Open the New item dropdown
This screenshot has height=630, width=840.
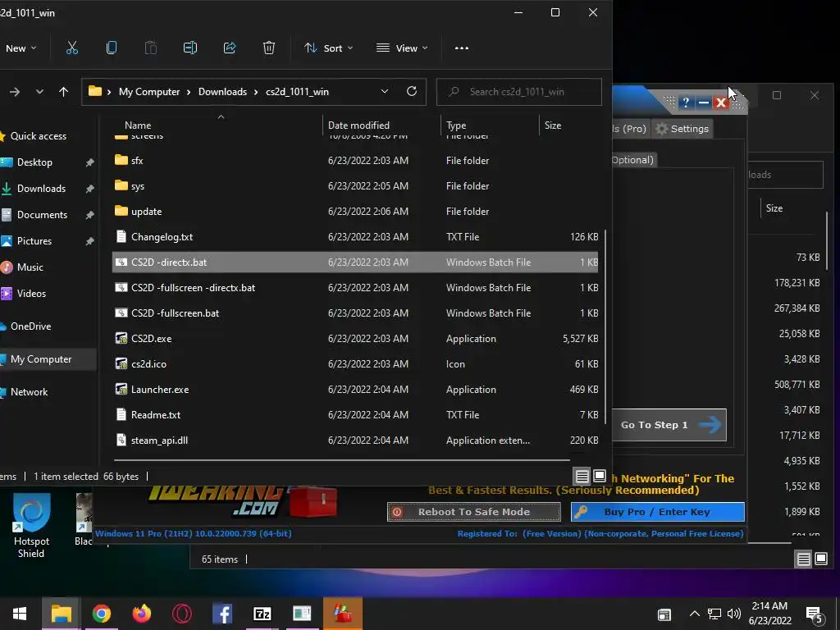pos(21,48)
